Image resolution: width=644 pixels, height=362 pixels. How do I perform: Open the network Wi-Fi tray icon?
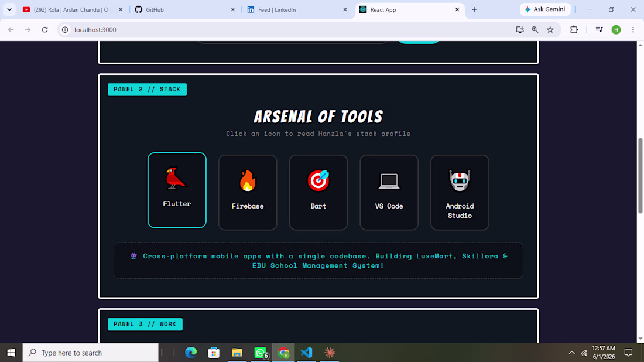point(584,353)
